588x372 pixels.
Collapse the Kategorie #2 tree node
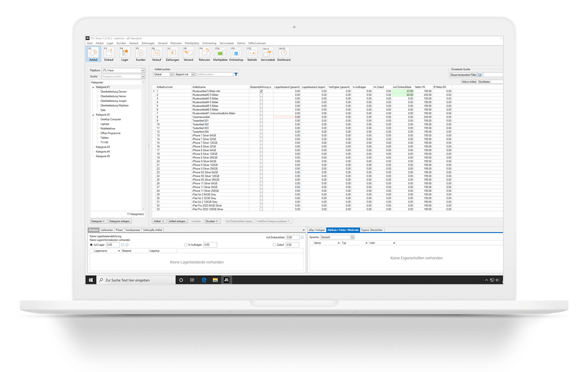pos(93,115)
